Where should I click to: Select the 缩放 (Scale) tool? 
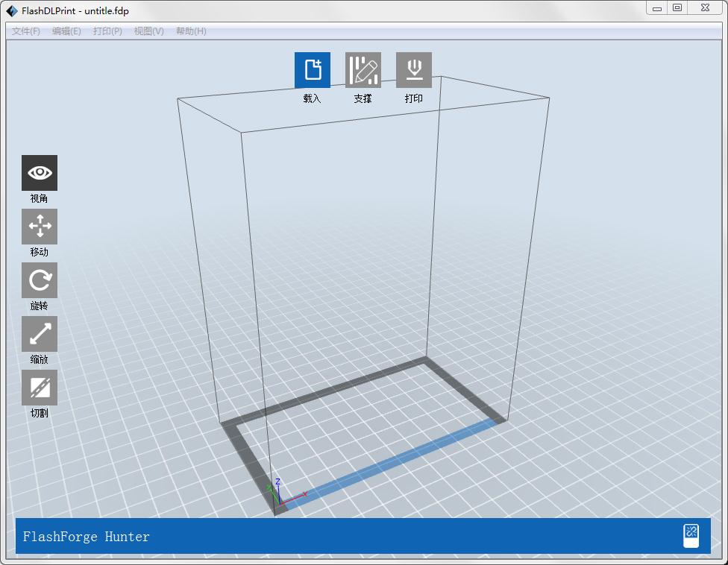tap(40, 334)
